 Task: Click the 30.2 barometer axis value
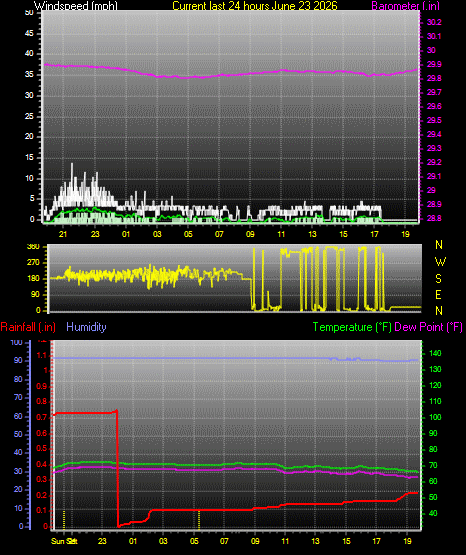pyautogui.click(x=434, y=22)
